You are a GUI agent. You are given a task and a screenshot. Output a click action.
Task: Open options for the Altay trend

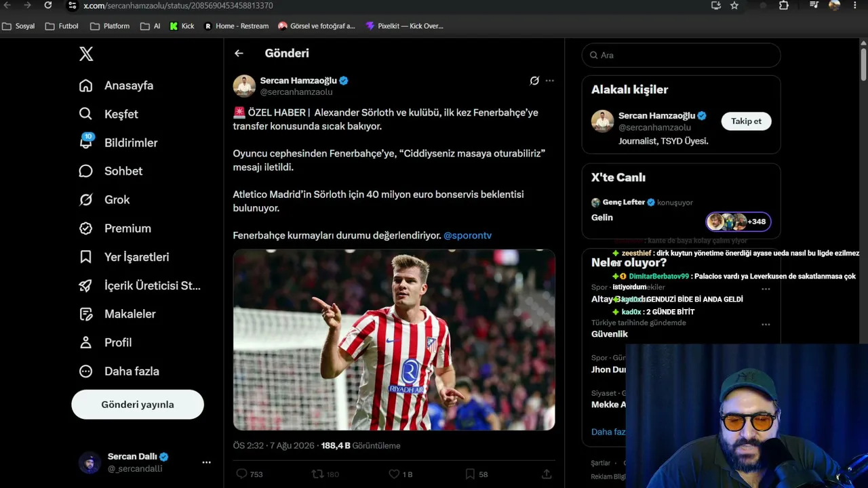pyautogui.click(x=766, y=289)
